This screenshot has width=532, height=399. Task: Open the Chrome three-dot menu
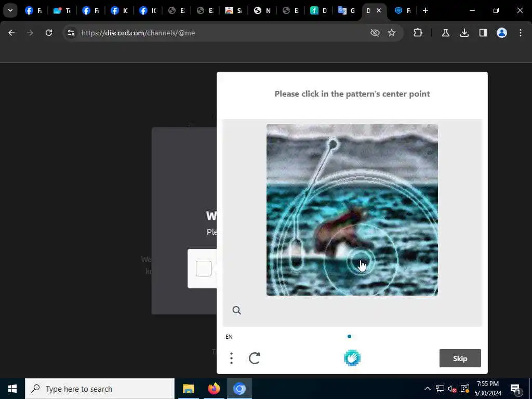[x=520, y=33]
